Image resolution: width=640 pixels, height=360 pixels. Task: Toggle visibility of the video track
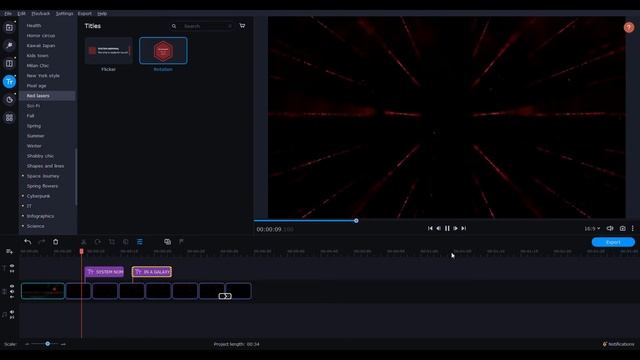click(12, 286)
